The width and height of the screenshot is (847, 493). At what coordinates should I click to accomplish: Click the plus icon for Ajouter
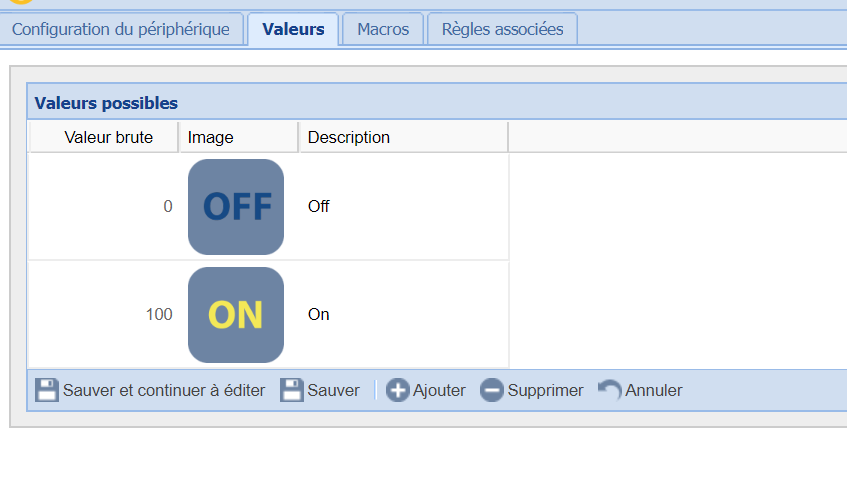click(x=397, y=390)
